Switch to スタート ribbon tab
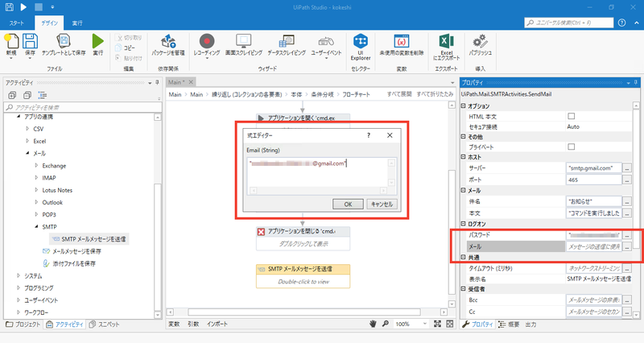The image size is (644, 343). coord(16,23)
